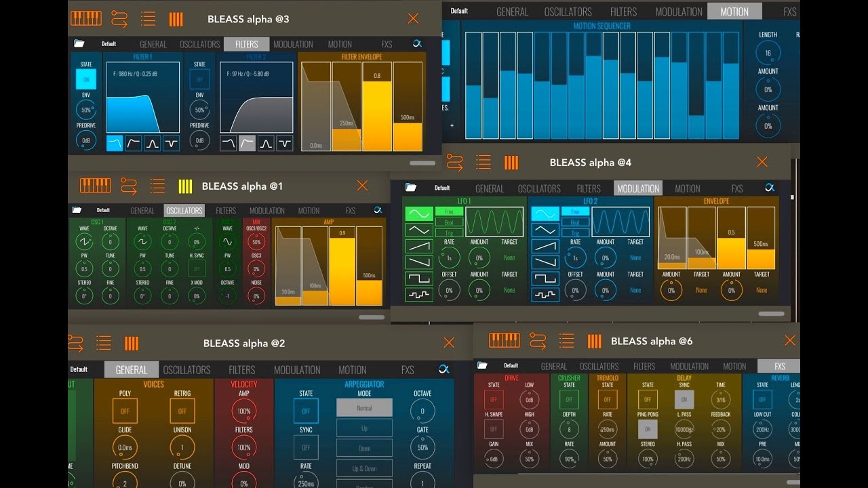The image size is (868, 488).
Task: Select Filter 2 low-pass shape icon
Action: click(x=229, y=143)
